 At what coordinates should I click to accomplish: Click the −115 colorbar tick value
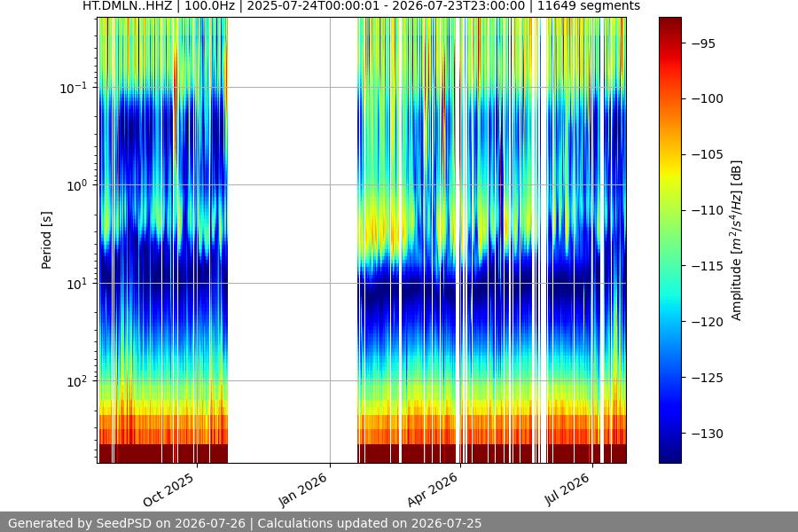tap(708, 266)
